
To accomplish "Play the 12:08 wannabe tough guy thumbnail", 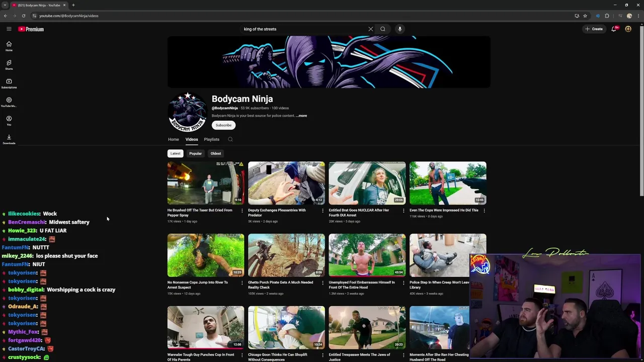I will [206, 327].
